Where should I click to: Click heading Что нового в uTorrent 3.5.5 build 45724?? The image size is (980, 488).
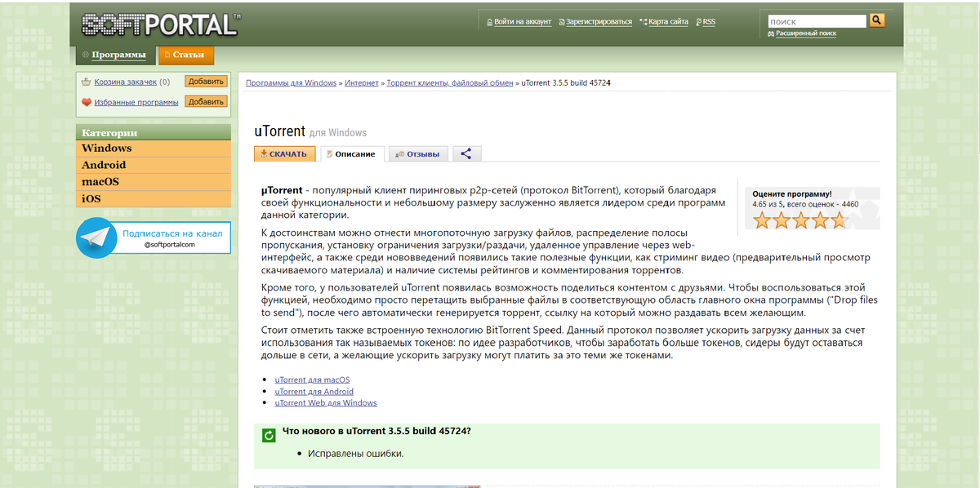click(x=376, y=431)
